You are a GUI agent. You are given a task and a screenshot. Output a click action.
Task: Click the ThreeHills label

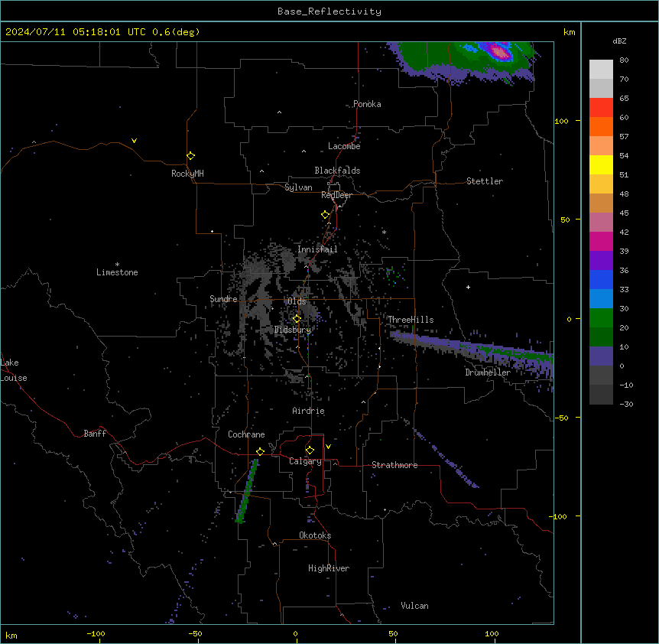pos(411,320)
